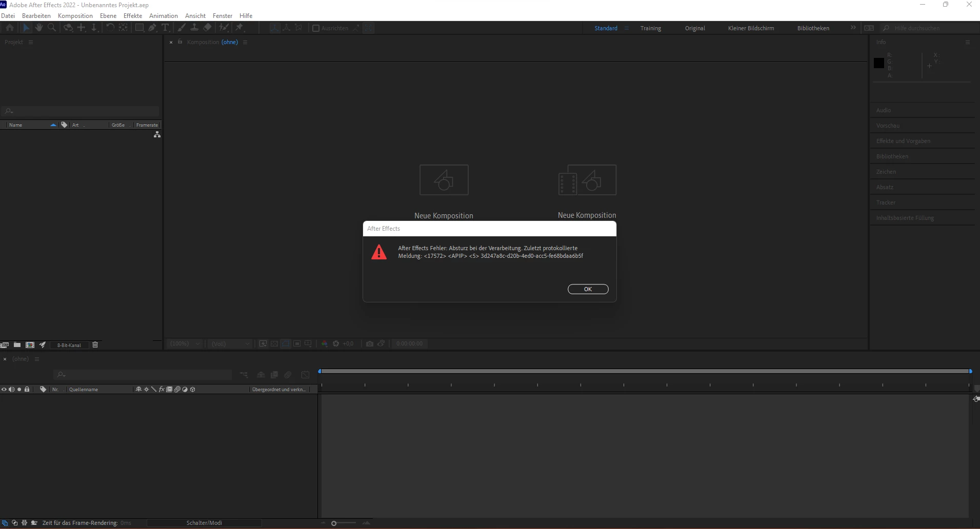Select the Brush tool
Image resolution: width=980 pixels, height=529 pixels.
click(182, 28)
